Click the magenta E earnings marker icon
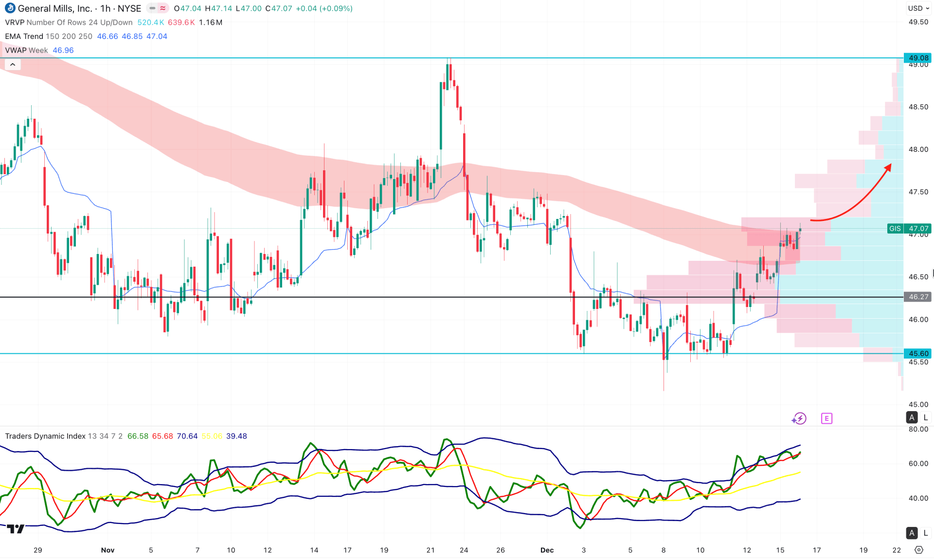Image resolution: width=934 pixels, height=560 pixels. coord(826,418)
